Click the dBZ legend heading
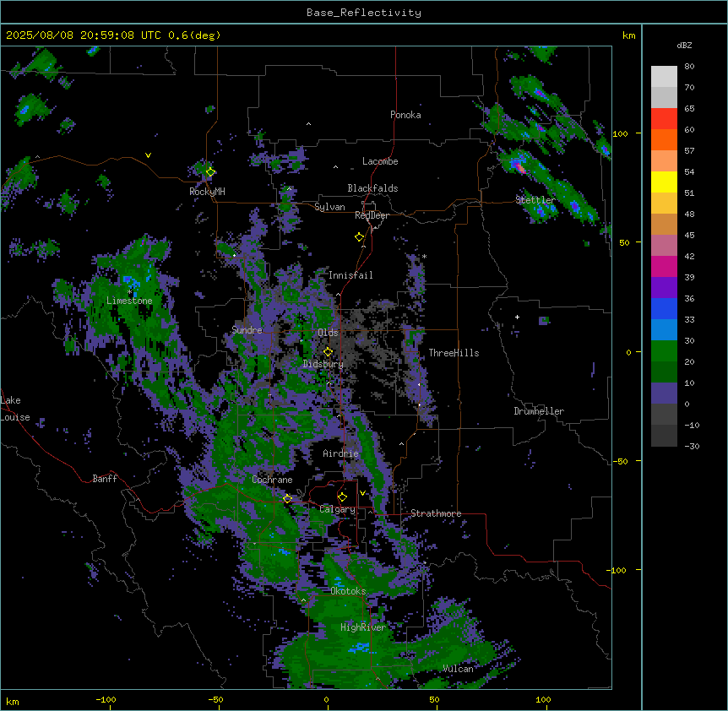This screenshot has width=728, height=711. pyautogui.click(x=684, y=45)
